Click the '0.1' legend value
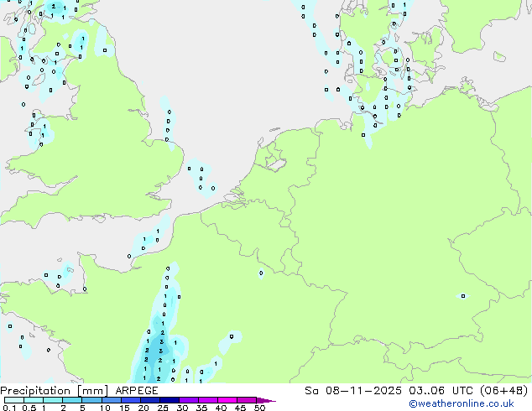Screen dimensions: 532x411 coord(9,408)
